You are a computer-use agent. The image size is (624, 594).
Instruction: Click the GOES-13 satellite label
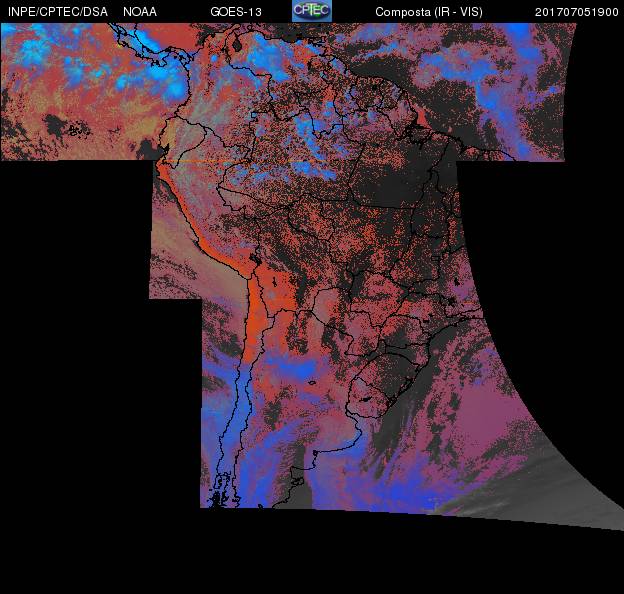(236, 12)
